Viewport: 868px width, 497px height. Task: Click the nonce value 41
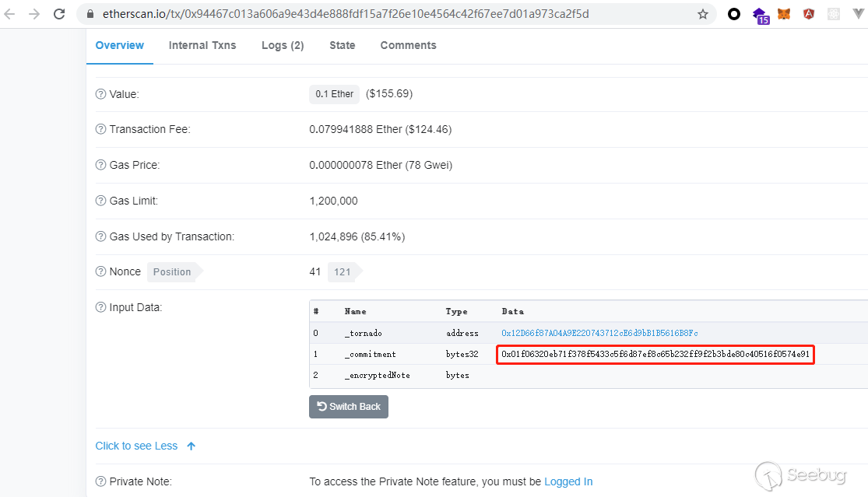315,271
